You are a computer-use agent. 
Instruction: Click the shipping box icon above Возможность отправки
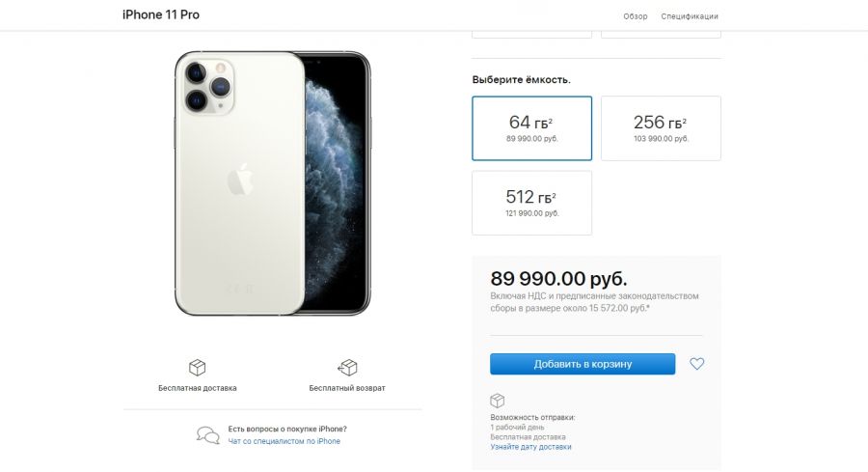point(498,400)
